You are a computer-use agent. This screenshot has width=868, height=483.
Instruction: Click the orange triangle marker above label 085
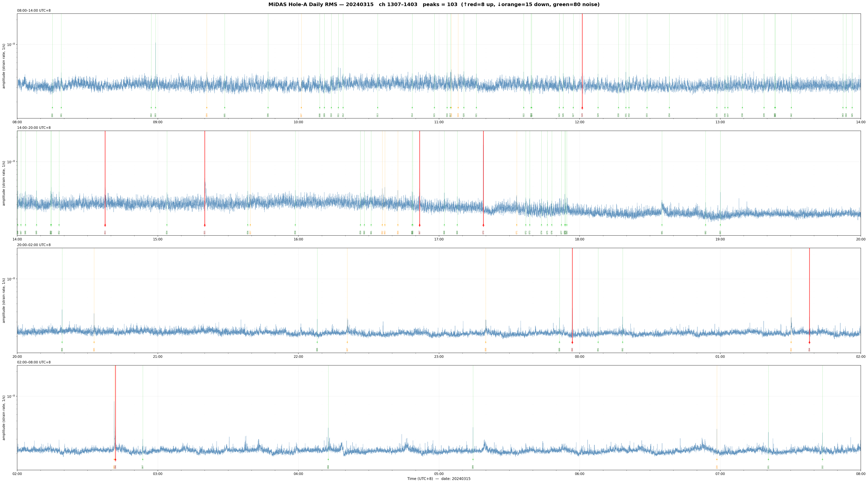94,342
